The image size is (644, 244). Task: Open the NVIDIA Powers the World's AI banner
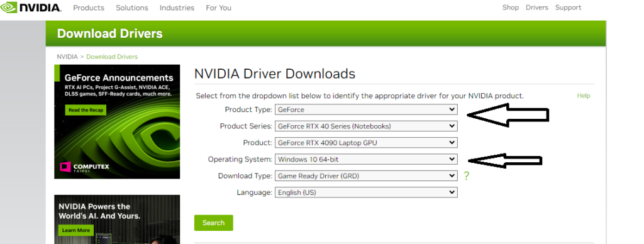(117, 219)
